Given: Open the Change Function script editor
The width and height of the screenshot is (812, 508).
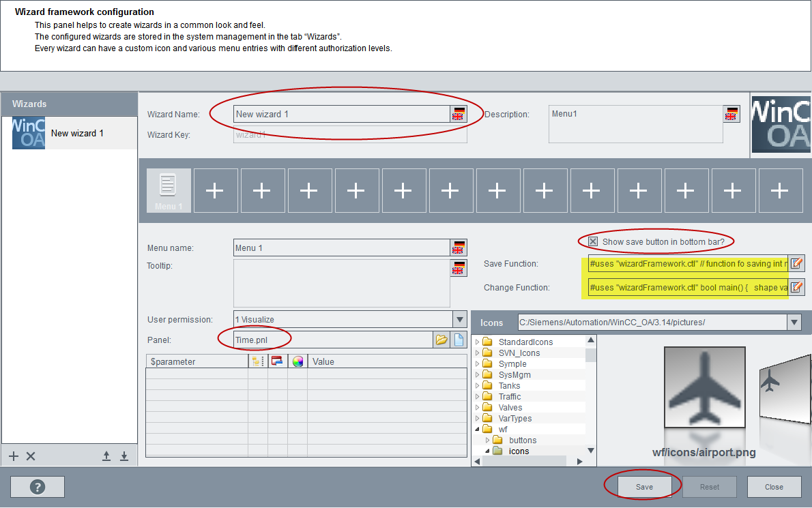Looking at the screenshot, I should coord(796,288).
